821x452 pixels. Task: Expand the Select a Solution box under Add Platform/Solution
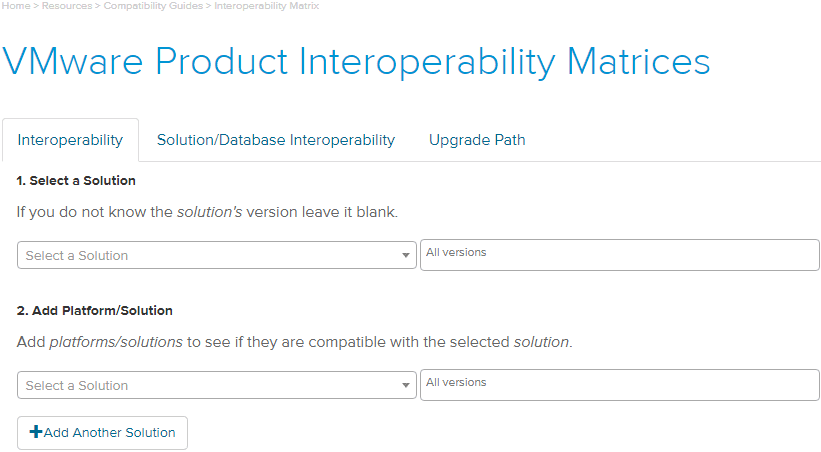click(x=210, y=386)
